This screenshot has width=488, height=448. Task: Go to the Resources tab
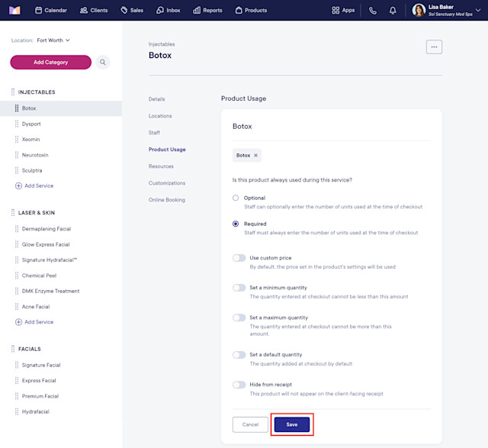161,166
